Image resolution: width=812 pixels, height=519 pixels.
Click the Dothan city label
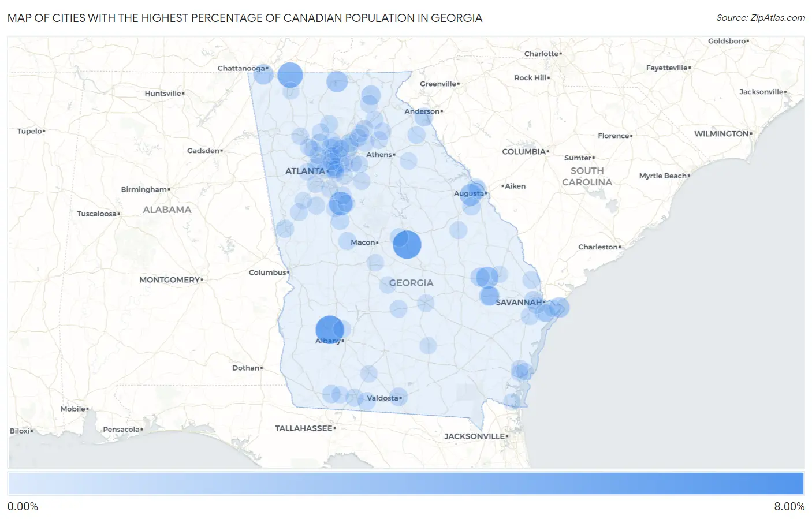[x=245, y=368]
